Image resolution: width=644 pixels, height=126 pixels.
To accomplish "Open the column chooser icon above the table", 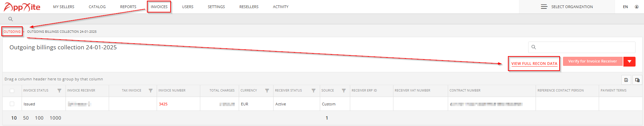I will click(x=637, y=80).
